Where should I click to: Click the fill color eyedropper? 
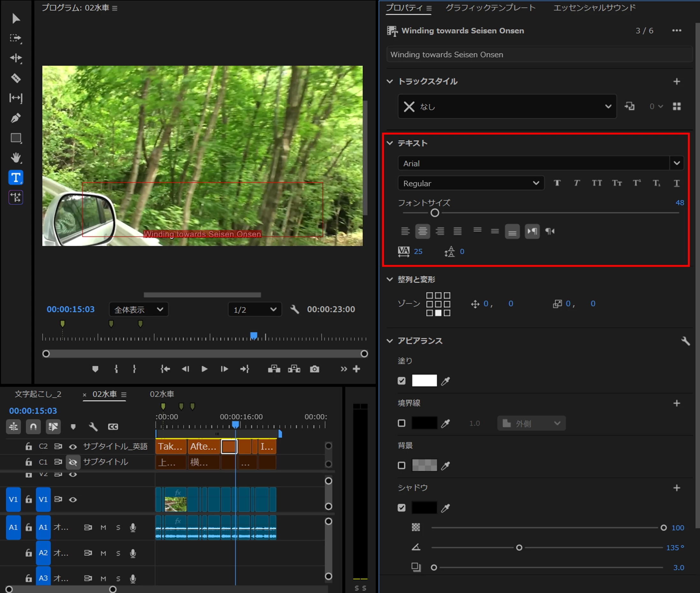[x=445, y=381]
